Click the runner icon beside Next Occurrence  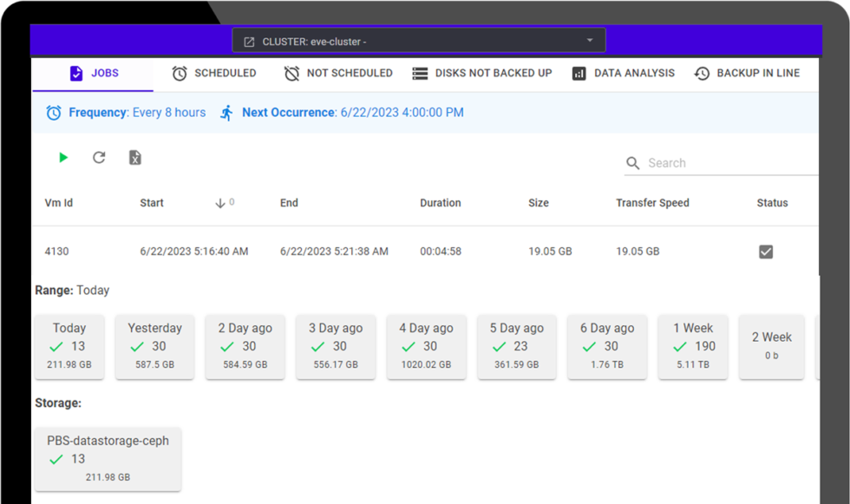[x=226, y=113]
